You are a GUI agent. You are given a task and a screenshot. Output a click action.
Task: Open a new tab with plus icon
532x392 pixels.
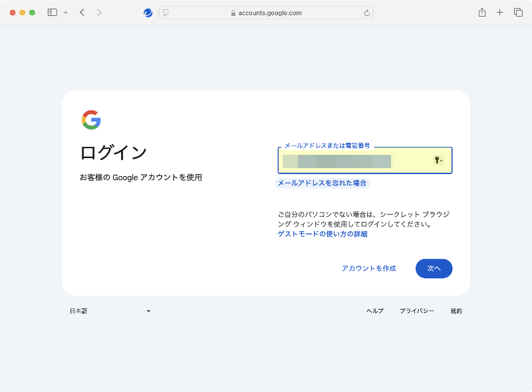[x=500, y=13]
